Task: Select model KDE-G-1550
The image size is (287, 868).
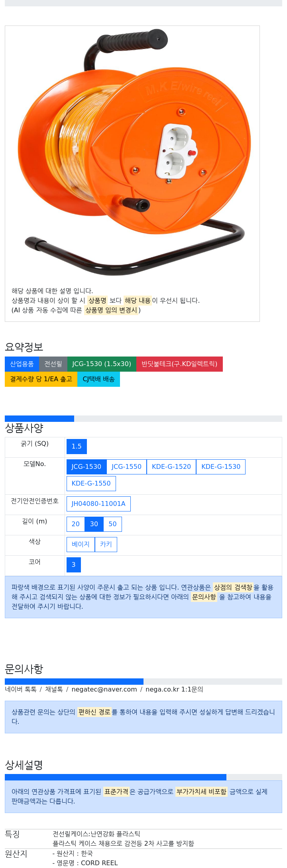Action: 91,484
